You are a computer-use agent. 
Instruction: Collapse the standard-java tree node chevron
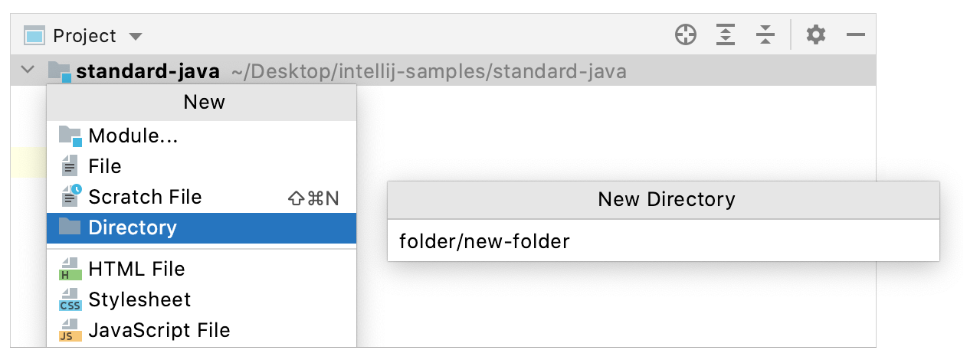coord(28,70)
